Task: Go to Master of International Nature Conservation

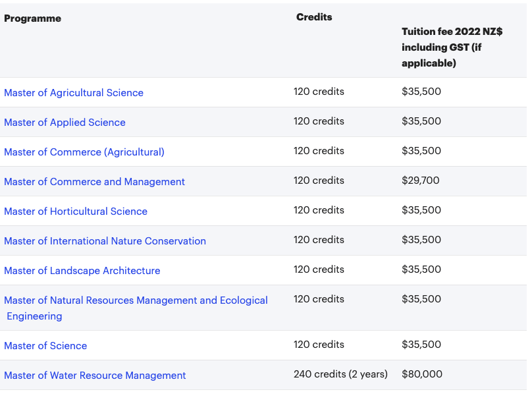Action: (105, 241)
